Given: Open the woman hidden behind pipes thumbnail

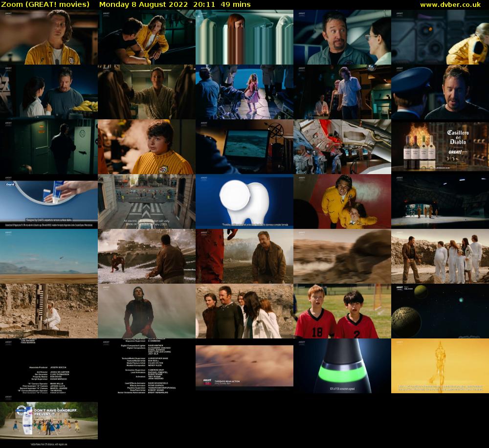Looking at the screenshot, I should [244, 37].
